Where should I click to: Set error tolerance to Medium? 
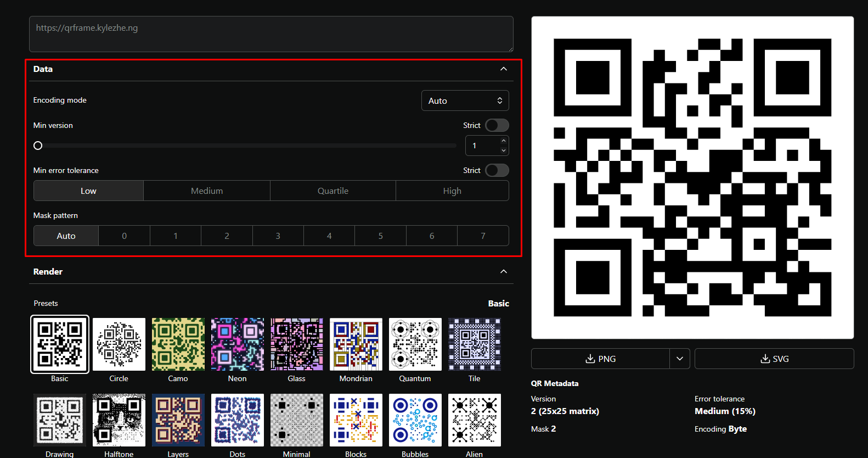[207, 191]
